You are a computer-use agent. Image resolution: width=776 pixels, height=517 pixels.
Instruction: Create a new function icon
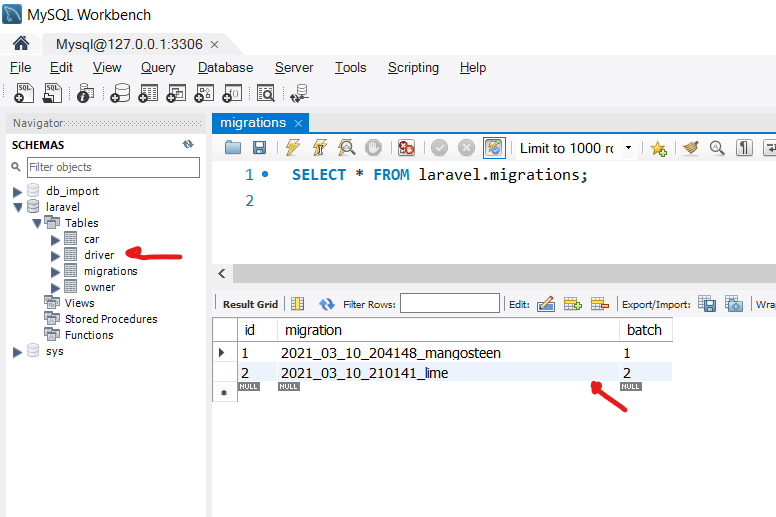coord(232,93)
